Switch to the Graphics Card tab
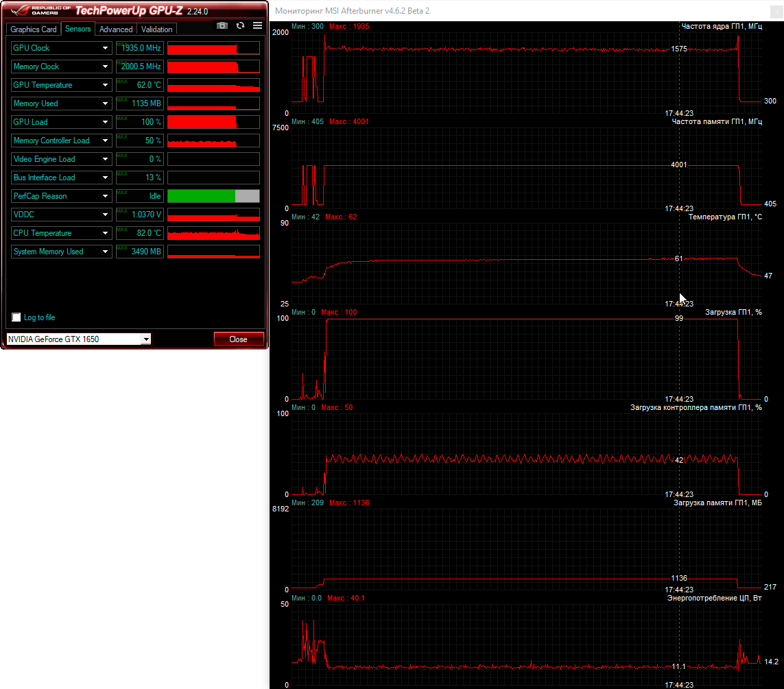This screenshot has width=784, height=689. tap(34, 29)
